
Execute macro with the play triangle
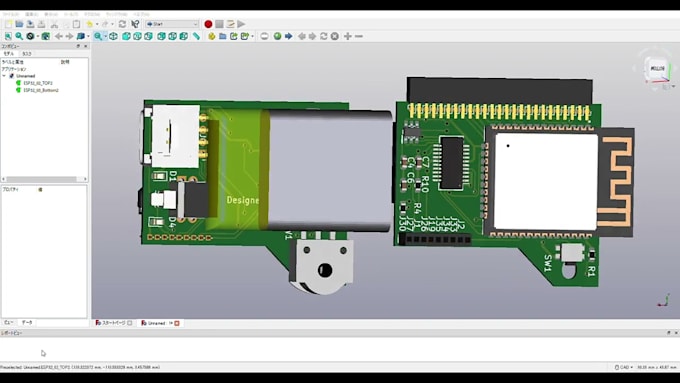tap(242, 24)
